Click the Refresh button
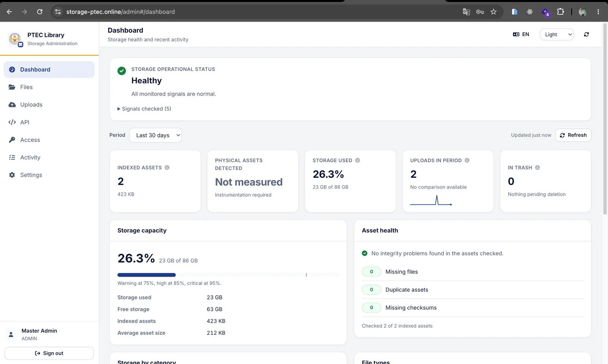Viewport: 608px width, 364px height. point(573,135)
